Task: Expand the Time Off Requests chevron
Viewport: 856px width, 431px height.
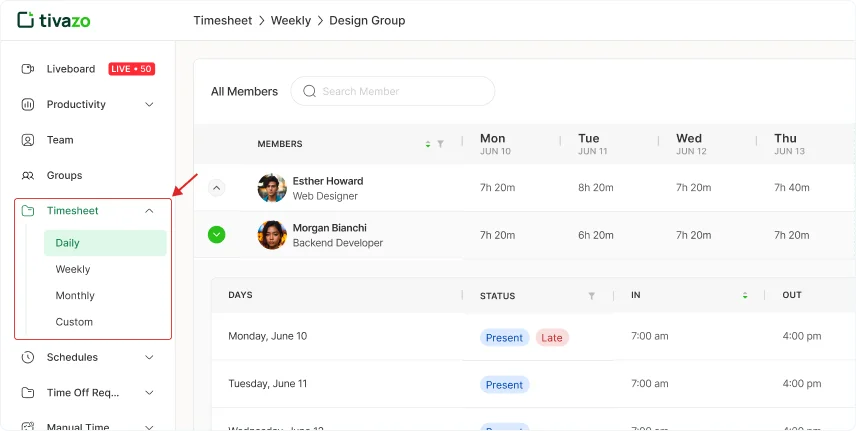Action: (x=149, y=393)
